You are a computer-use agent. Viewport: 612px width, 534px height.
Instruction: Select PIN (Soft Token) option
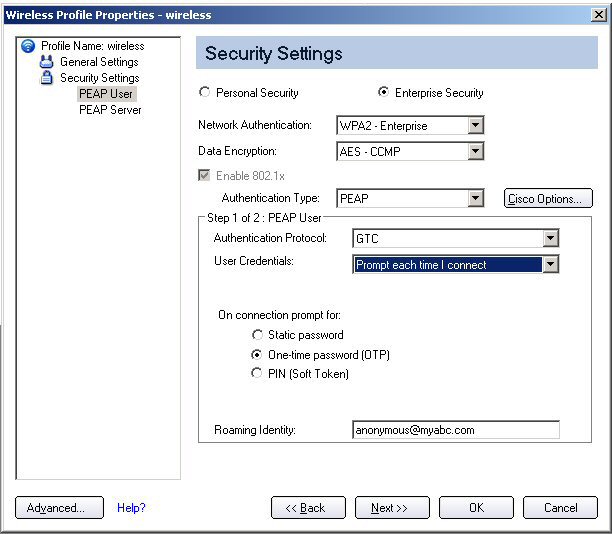pyautogui.click(x=256, y=374)
